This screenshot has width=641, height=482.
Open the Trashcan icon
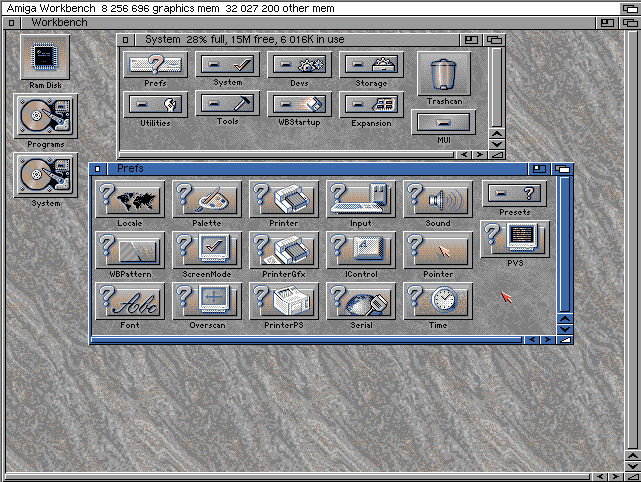[x=444, y=74]
